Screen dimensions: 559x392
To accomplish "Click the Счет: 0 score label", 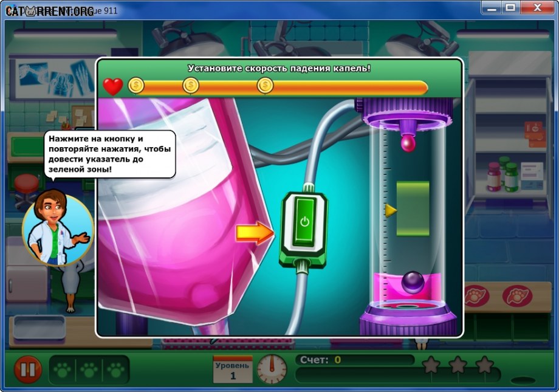I will tap(320, 360).
